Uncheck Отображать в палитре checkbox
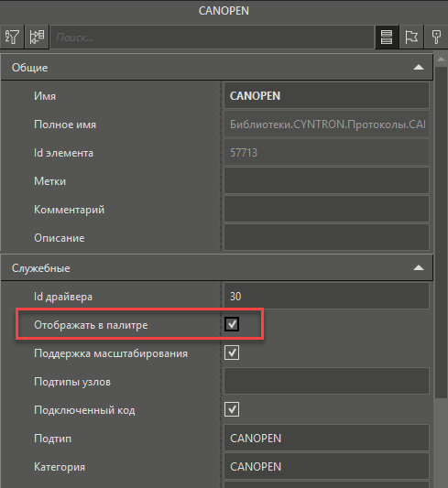Image resolution: width=448 pixels, height=488 pixels. click(x=232, y=324)
